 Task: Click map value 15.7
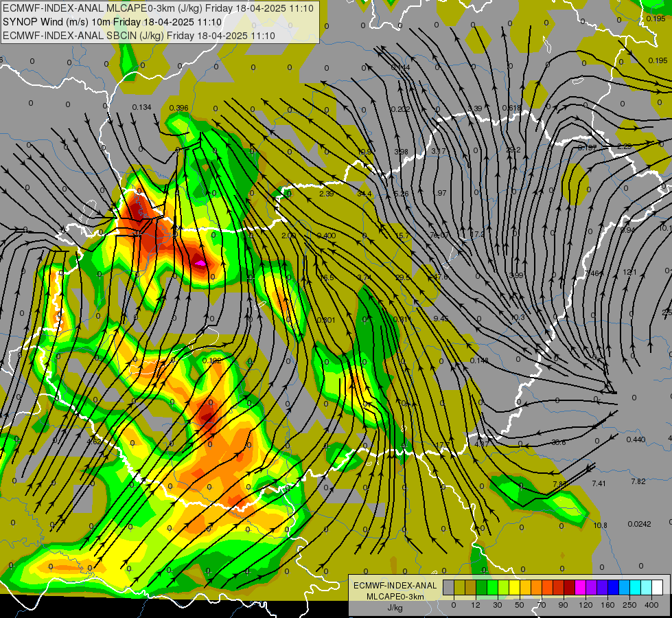coord(402,236)
